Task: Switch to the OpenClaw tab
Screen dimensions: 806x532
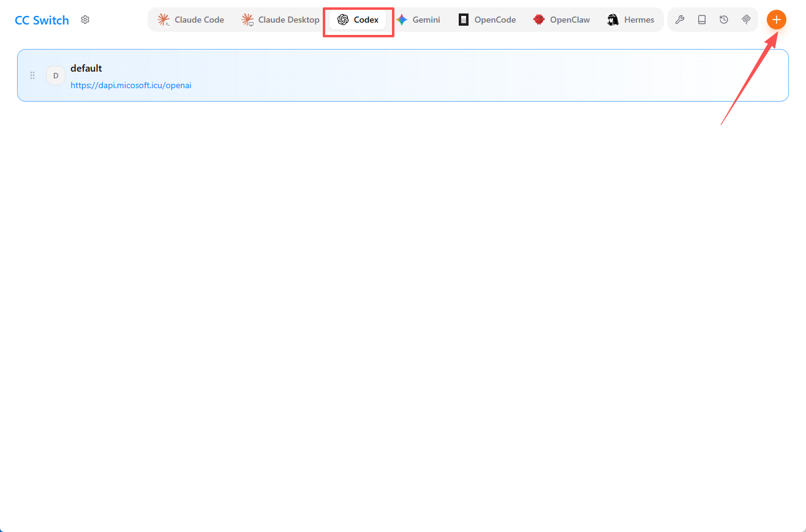Action: tap(562, 20)
